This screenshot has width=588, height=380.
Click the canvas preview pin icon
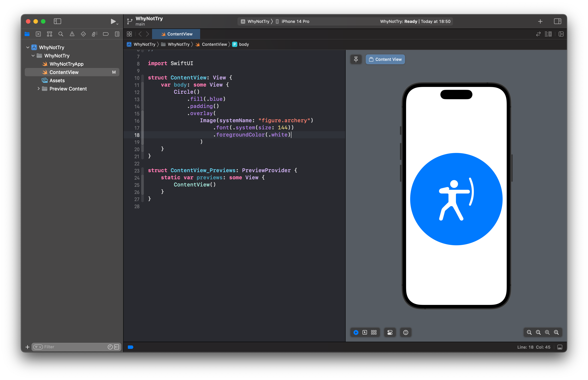point(356,59)
